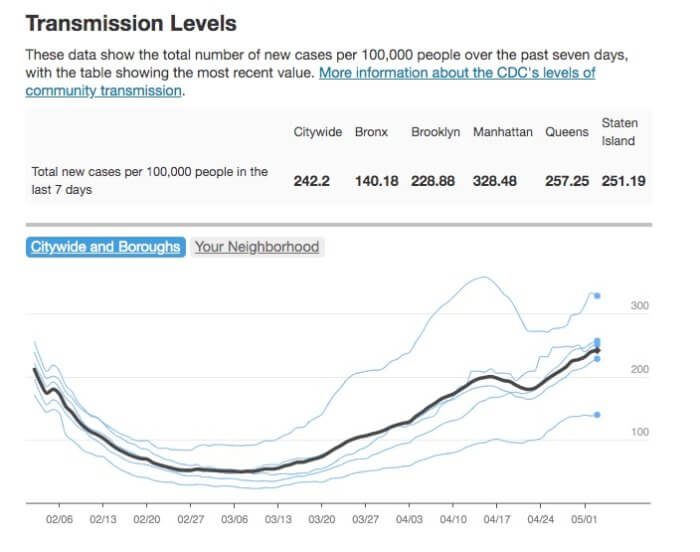Click the 100 y-axis label
This screenshot has height=552, width=700.
click(x=640, y=432)
